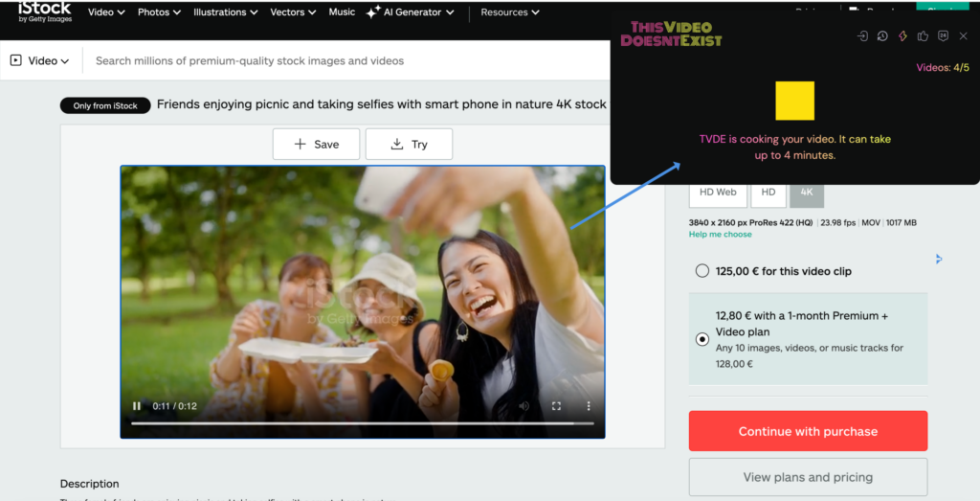Click the Videos: 4/5 counter

click(943, 68)
